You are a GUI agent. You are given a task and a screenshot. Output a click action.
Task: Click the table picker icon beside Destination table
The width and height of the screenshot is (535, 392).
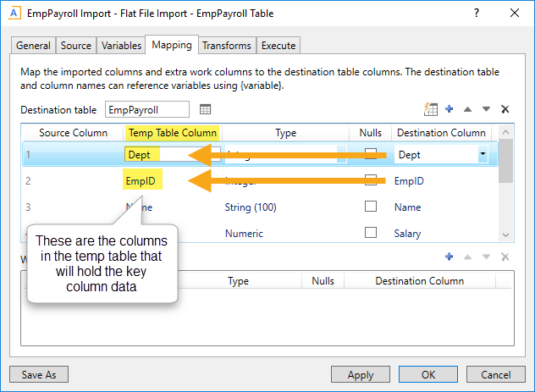pyautogui.click(x=205, y=109)
